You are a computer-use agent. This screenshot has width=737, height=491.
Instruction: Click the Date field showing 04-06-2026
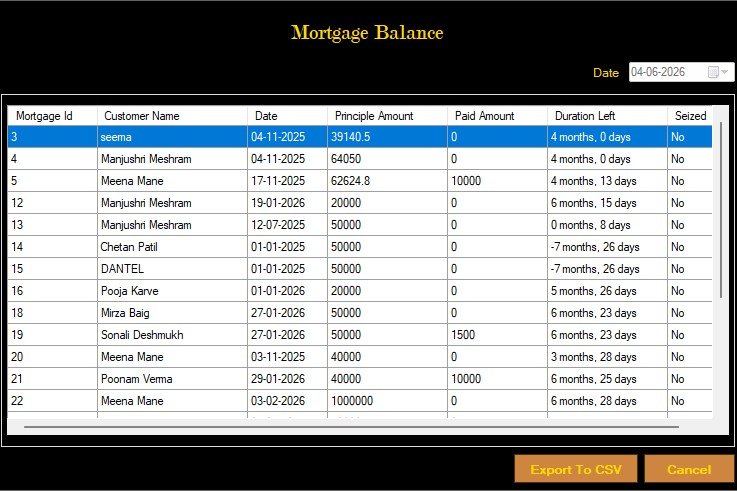(x=681, y=72)
